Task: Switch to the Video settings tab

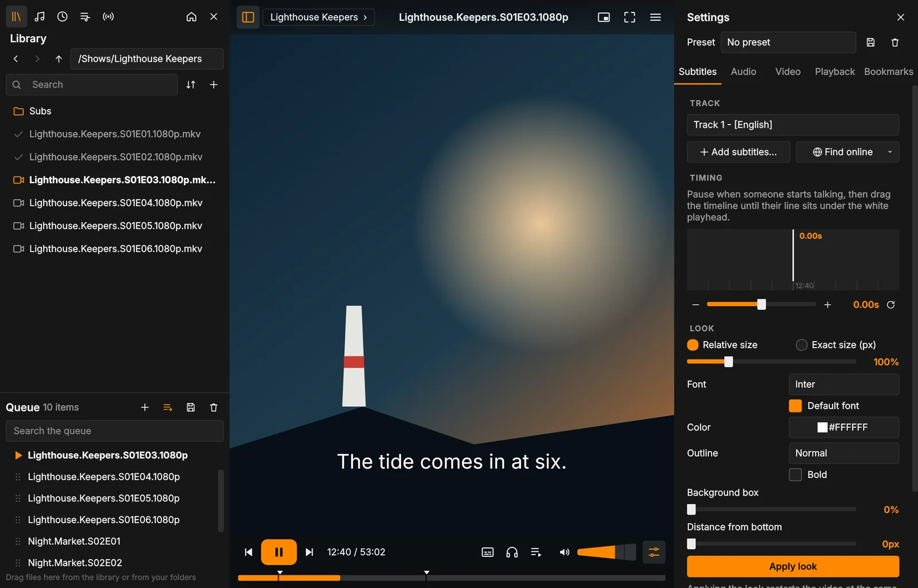Action: coord(788,72)
